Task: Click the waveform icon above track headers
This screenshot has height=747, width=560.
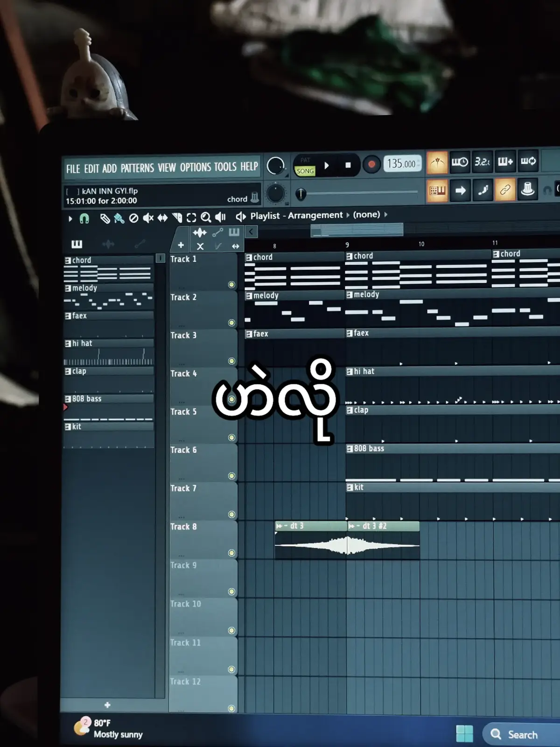Action: point(200,233)
